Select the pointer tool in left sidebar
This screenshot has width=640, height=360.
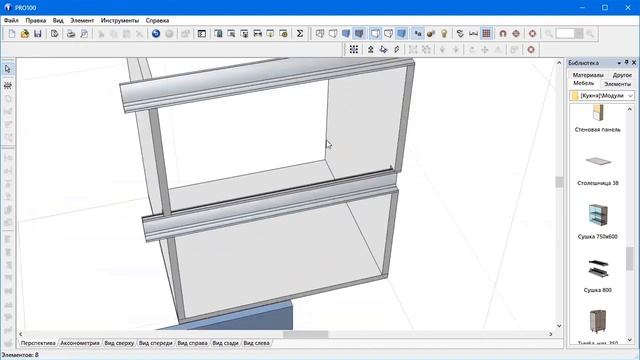tap(8, 69)
